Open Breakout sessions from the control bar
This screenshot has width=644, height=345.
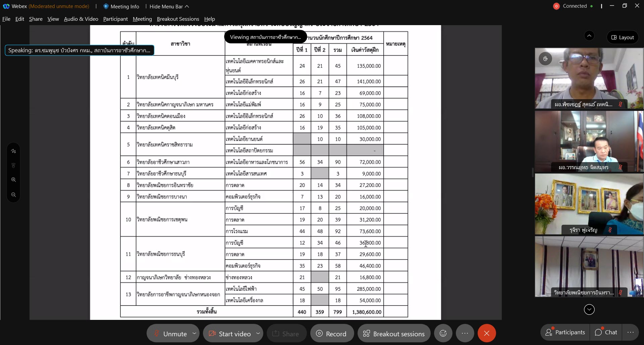[394, 334]
